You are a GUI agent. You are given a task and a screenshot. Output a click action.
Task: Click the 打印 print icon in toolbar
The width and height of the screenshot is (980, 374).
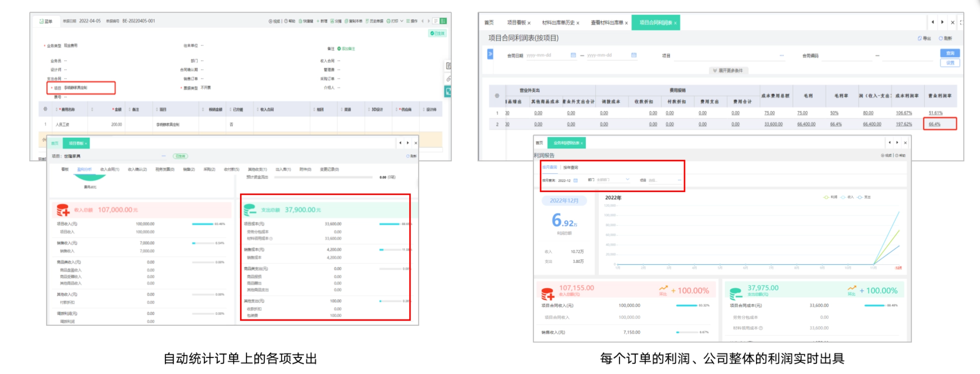click(x=389, y=21)
